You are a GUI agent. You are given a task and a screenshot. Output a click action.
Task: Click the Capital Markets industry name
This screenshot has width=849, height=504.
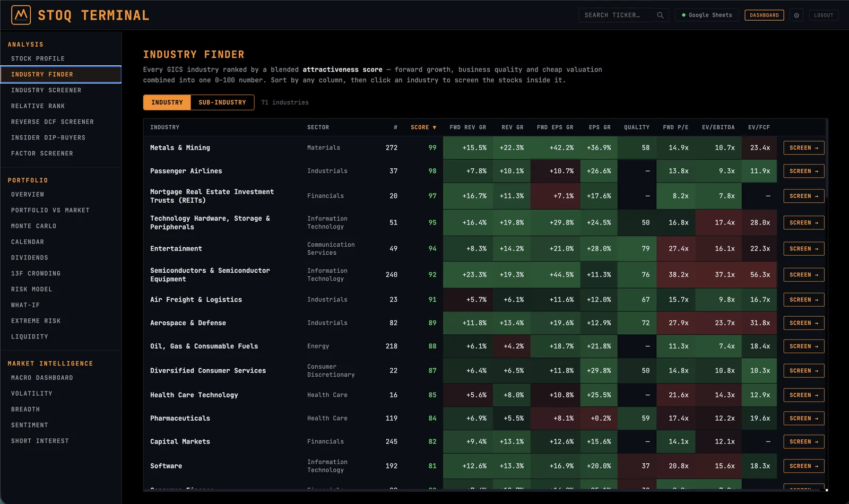point(180,442)
